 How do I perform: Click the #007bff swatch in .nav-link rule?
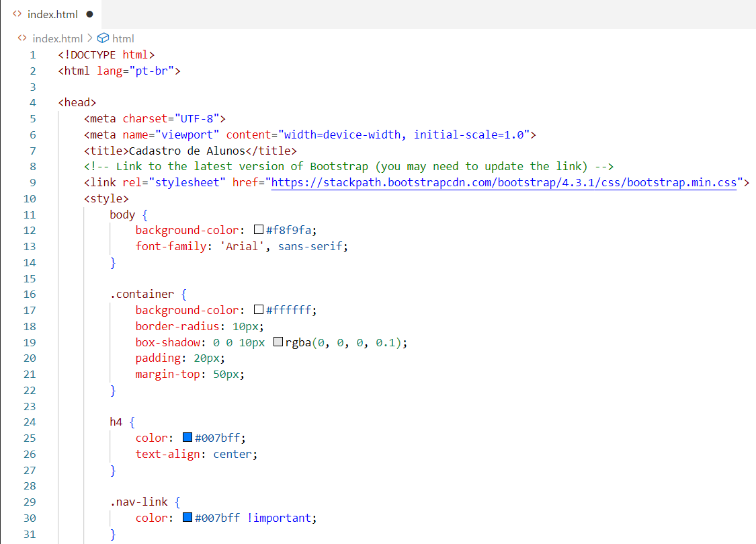tap(187, 518)
